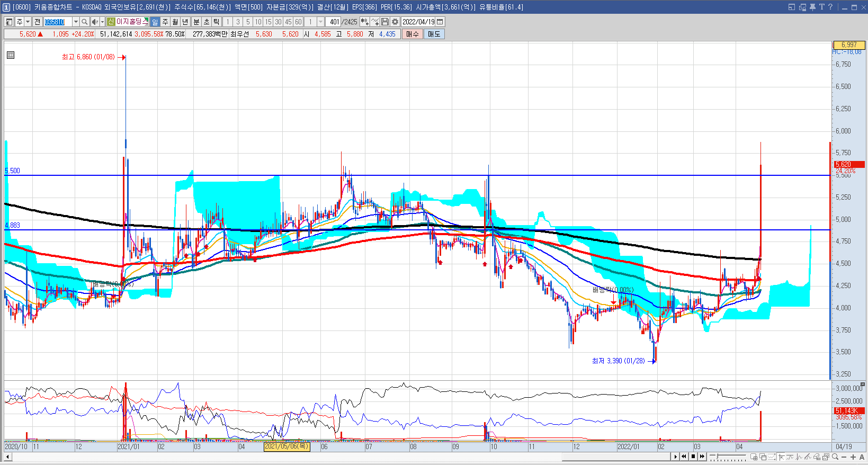Expand the stock code history dropdown
The width and height of the screenshot is (868, 465).
click(x=76, y=22)
